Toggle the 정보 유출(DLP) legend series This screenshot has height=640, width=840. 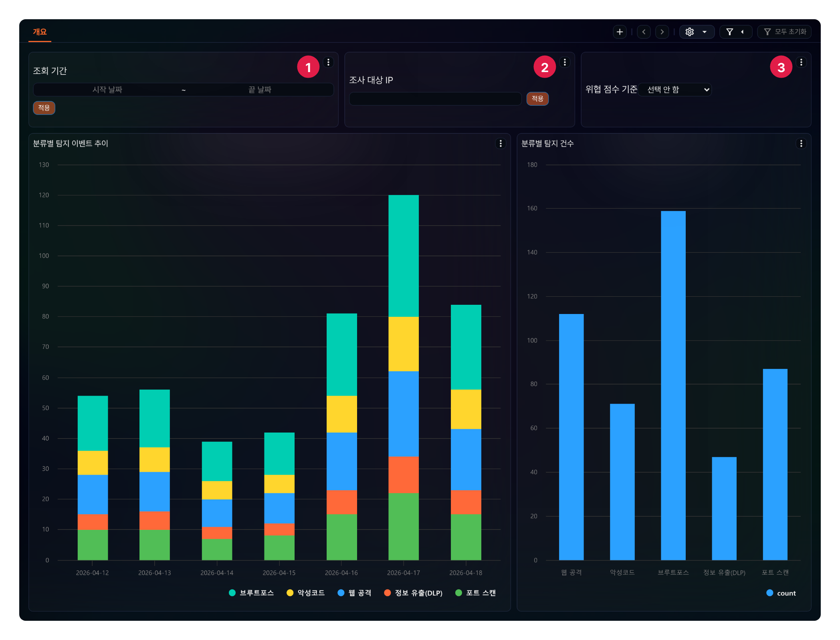413,593
